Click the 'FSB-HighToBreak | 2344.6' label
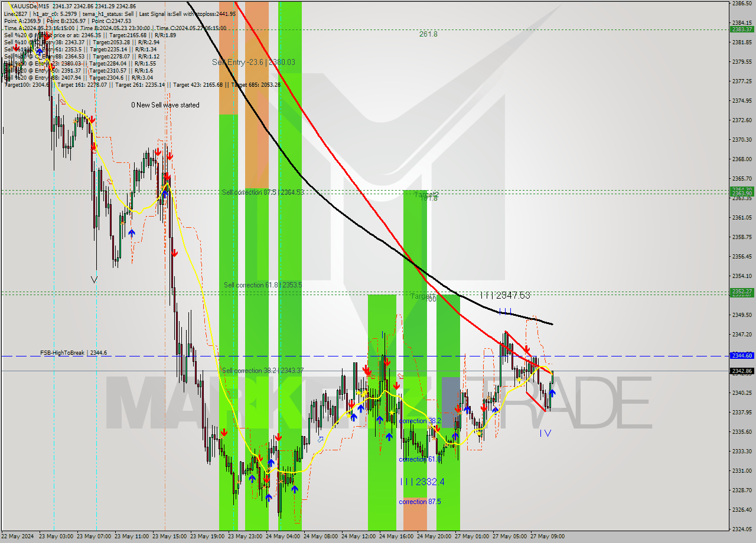 74,352
